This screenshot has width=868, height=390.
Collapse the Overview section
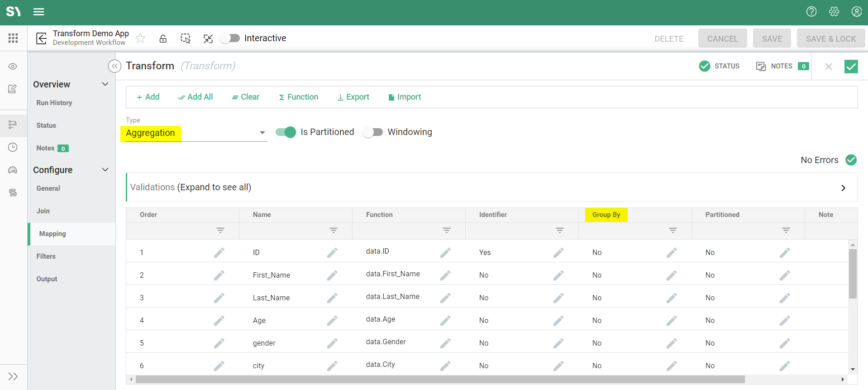tap(105, 84)
